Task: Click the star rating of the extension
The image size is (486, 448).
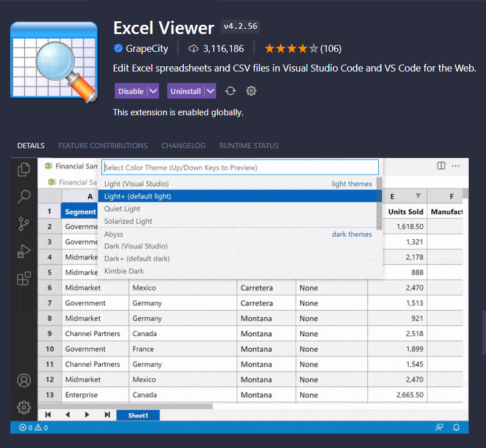Action: coord(291,48)
